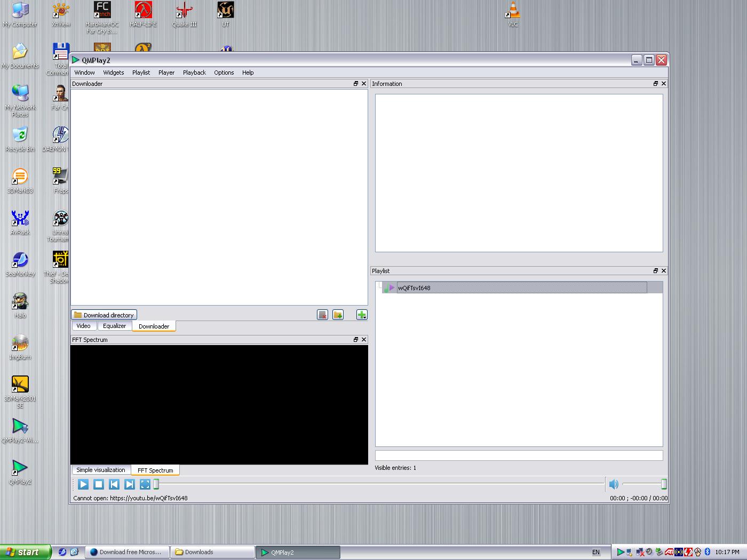Switch to the Downloads taskbar window
Screen dimensions: 747x560
coord(212,552)
